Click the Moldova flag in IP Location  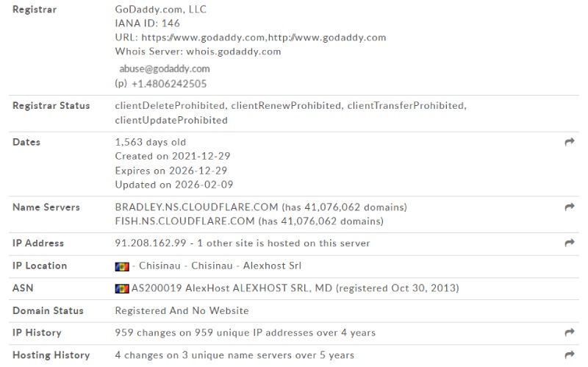coord(122,266)
